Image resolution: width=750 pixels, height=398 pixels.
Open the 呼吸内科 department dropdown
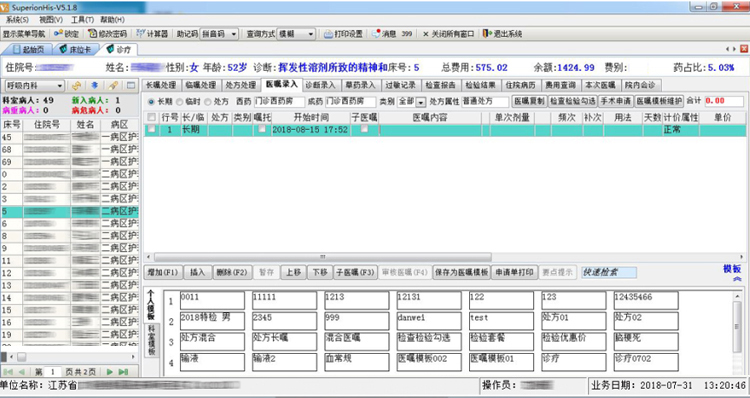click(x=60, y=86)
